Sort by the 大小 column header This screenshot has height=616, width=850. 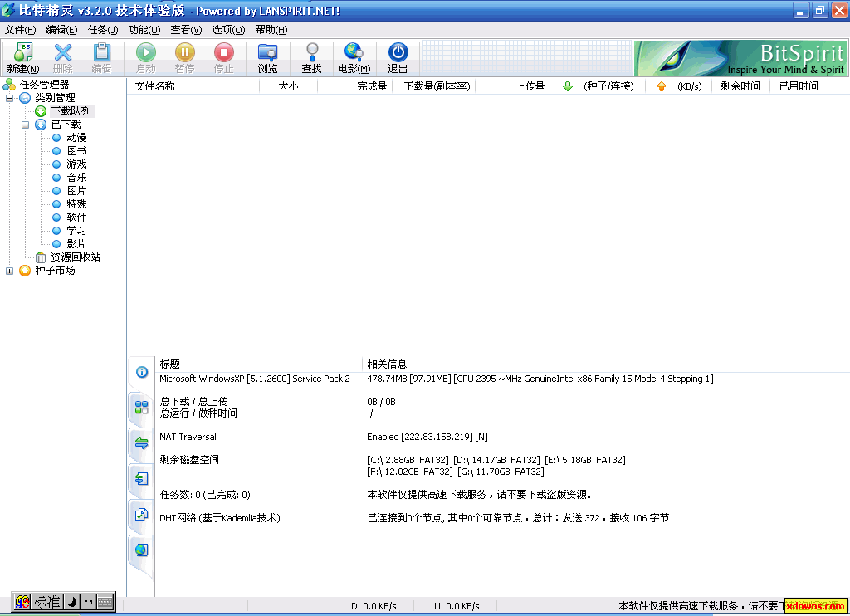288,86
